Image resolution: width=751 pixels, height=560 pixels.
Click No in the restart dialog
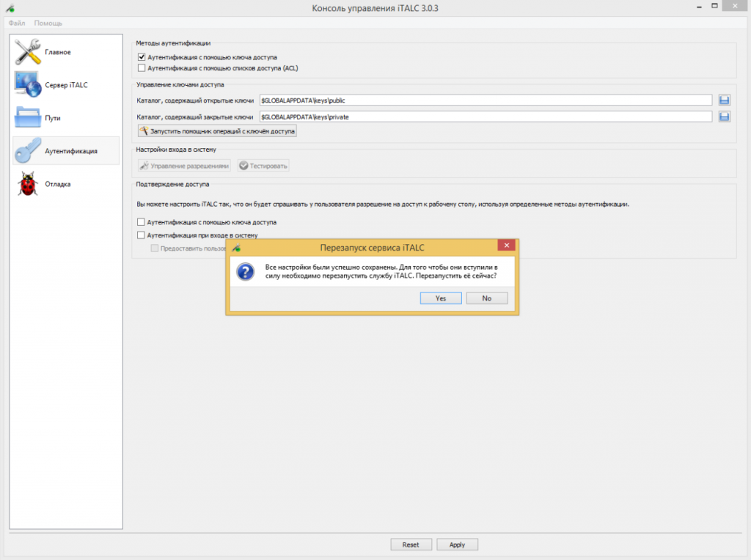coord(487,298)
